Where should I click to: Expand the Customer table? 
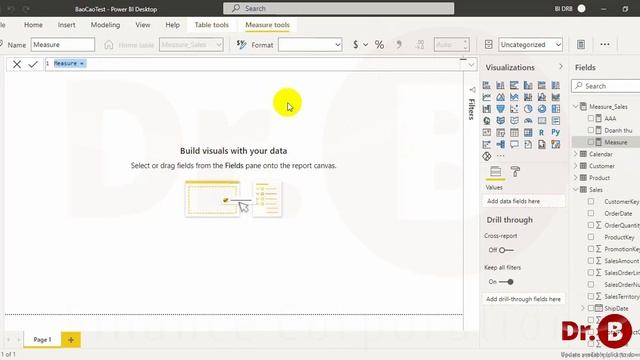pyautogui.click(x=576, y=166)
